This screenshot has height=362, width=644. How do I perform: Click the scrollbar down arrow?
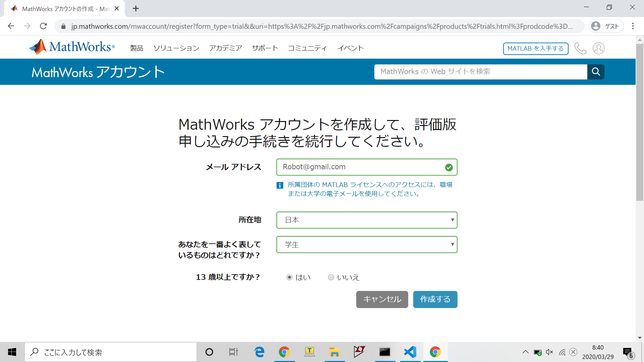coord(640,338)
